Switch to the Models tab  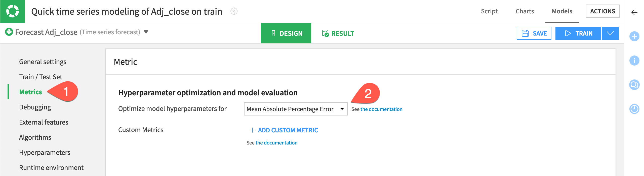(562, 11)
